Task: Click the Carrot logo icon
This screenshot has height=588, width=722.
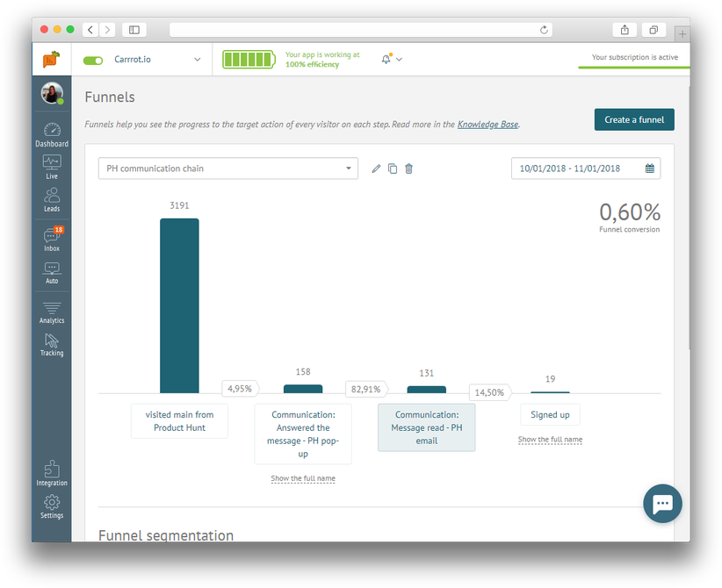Action: click(x=52, y=60)
